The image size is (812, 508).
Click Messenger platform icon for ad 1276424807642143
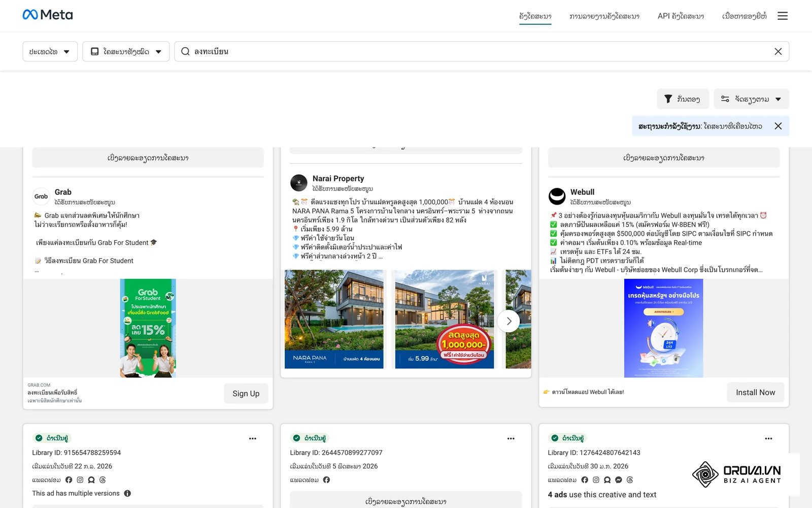click(618, 480)
